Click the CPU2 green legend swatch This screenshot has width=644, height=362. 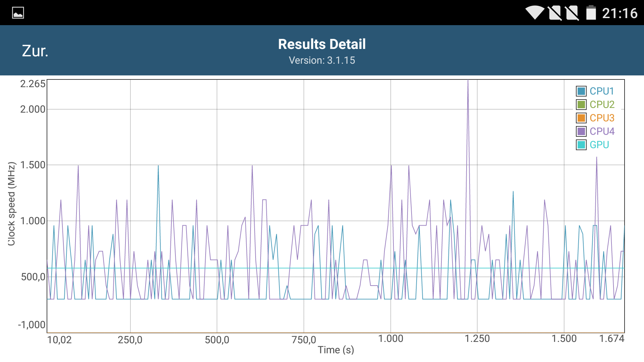(x=581, y=105)
